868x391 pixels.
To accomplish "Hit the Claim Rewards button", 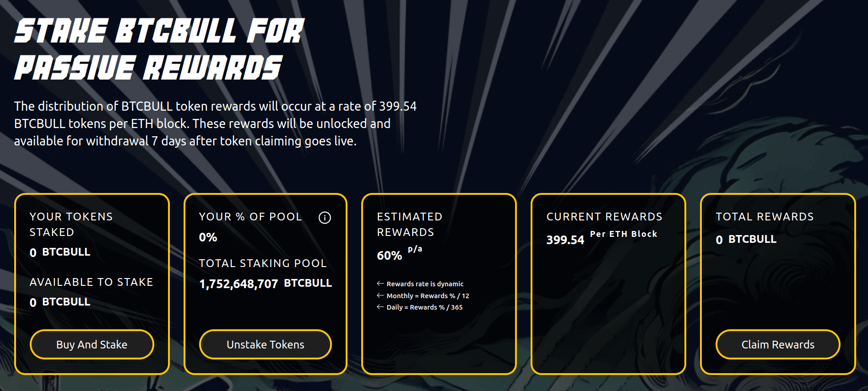I will 777,344.
